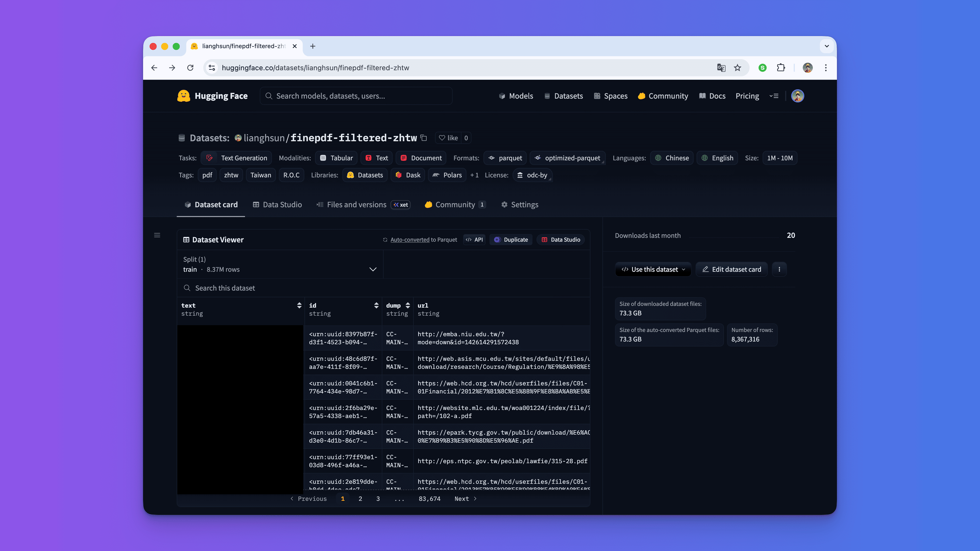Sort by the text column
Viewport: 980px width, 551px height.
(299, 305)
